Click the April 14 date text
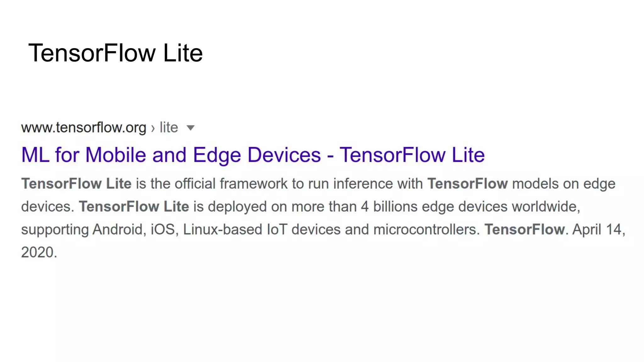 598,230
